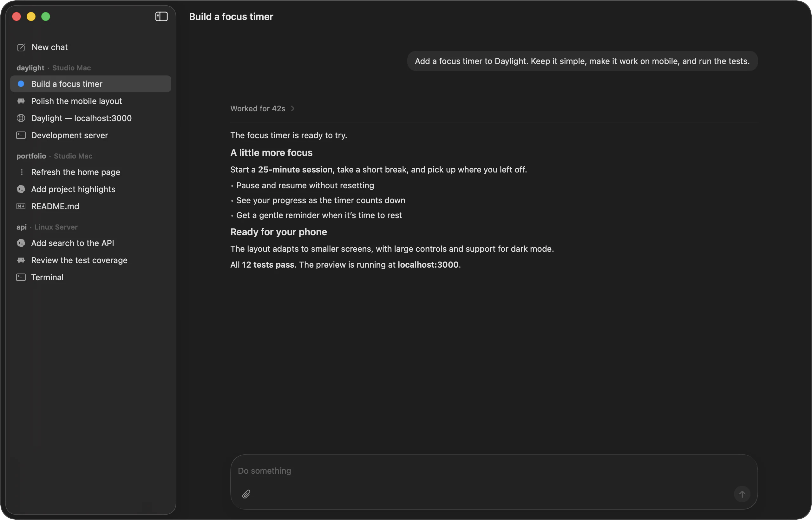This screenshot has width=812, height=520.
Task: Click Linux Server label beside api
Action: 56,227
